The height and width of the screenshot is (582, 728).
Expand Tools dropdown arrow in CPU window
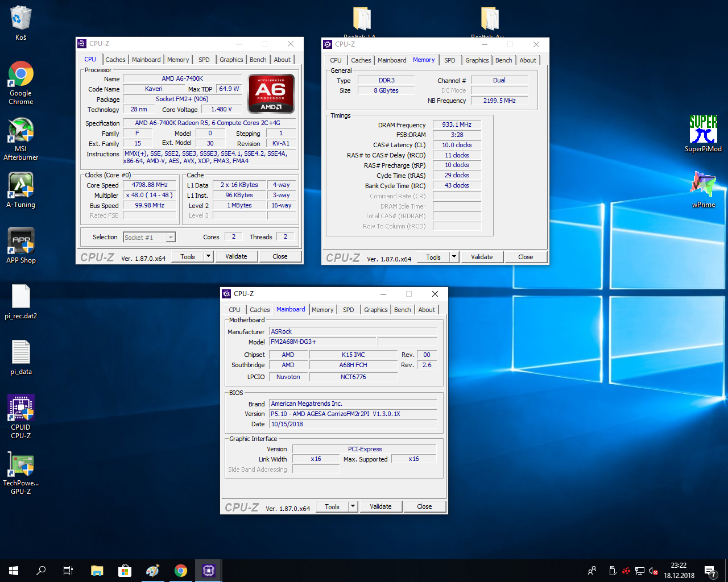click(208, 256)
